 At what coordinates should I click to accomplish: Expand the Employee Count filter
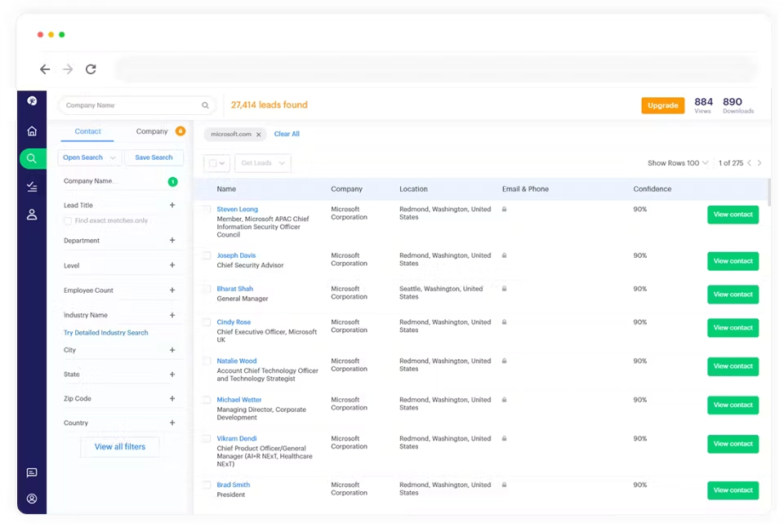172,290
